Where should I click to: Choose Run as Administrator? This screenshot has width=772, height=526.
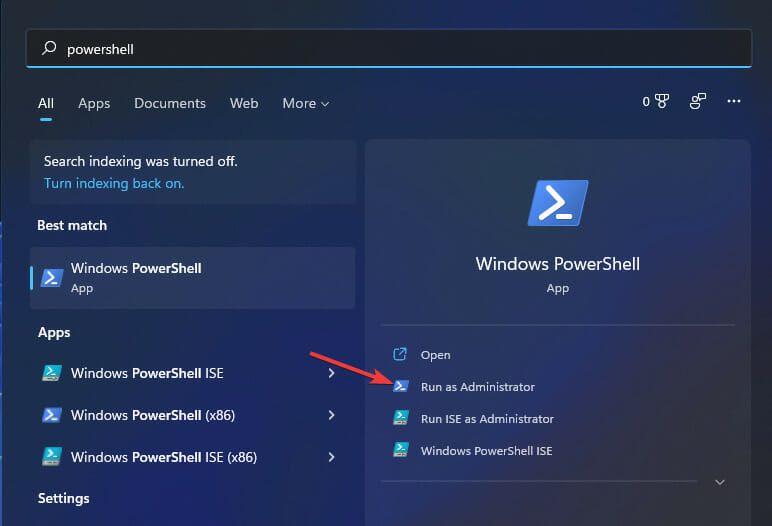[478, 387]
